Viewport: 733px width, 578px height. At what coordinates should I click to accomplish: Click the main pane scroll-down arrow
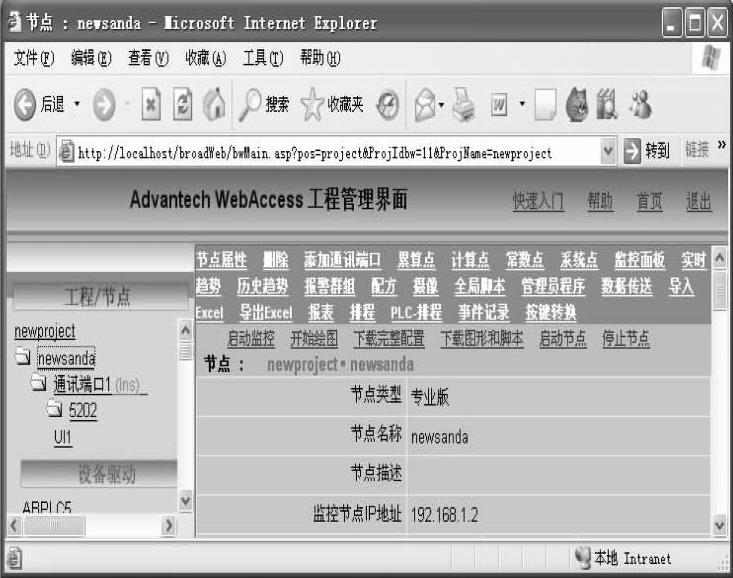[720, 526]
